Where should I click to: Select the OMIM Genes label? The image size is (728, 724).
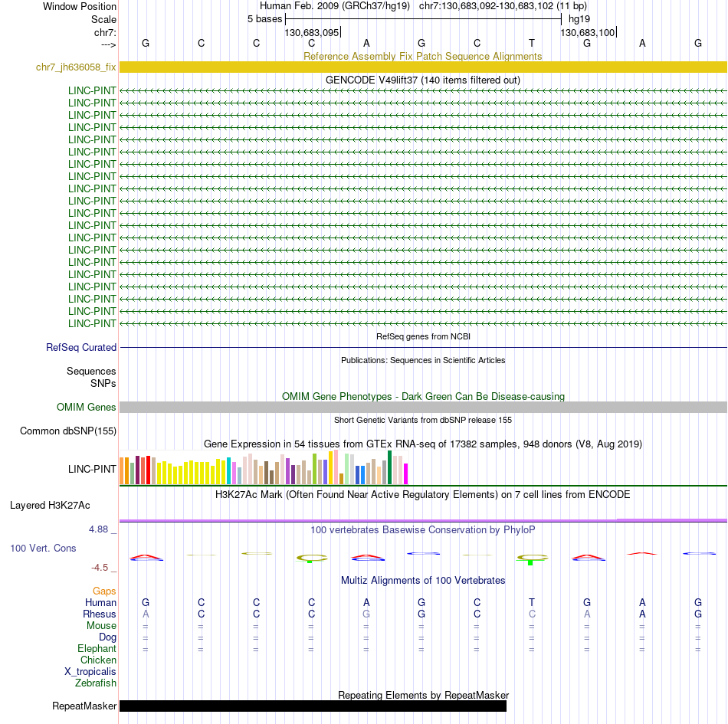click(86, 407)
